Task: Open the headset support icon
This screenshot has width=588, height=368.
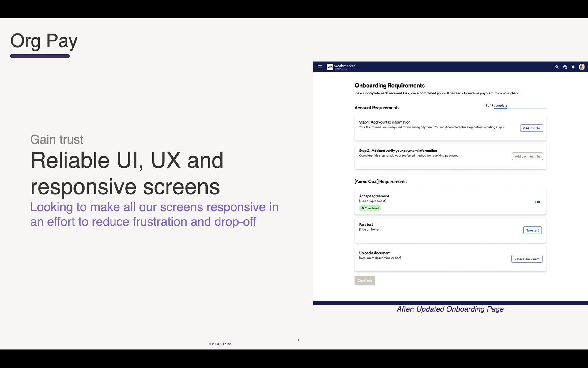Action: tap(565, 67)
